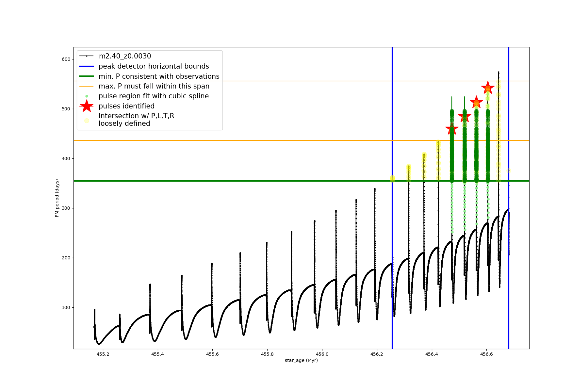Screen dimensions: 588x392
Task: Click the 455.2 tick label on x-axis
Action: 103,354
